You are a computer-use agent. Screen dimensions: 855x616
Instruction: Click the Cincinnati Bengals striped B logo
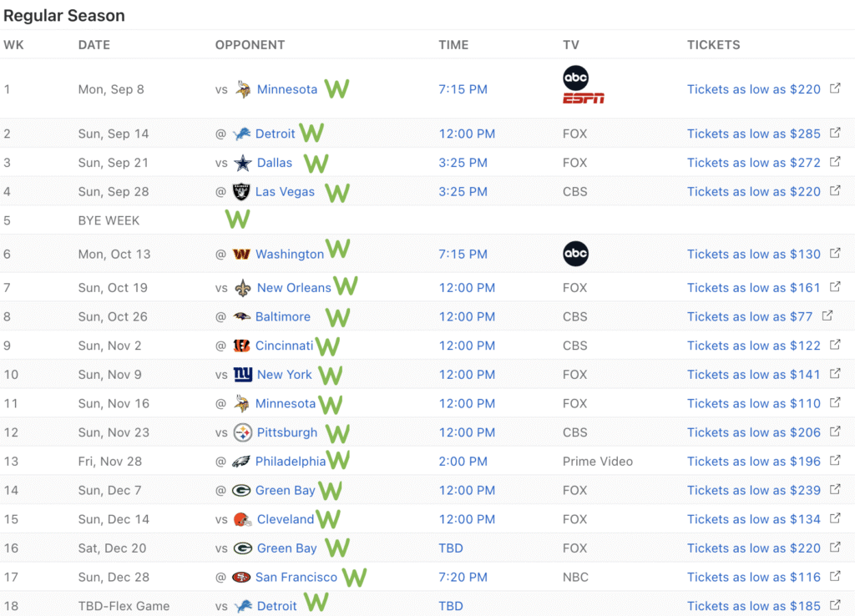click(241, 346)
